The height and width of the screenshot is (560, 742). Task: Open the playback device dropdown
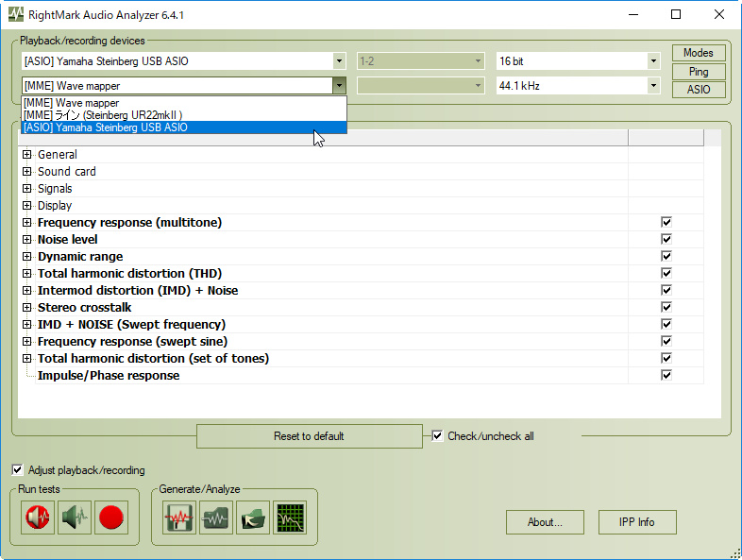(x=339, y=61)
